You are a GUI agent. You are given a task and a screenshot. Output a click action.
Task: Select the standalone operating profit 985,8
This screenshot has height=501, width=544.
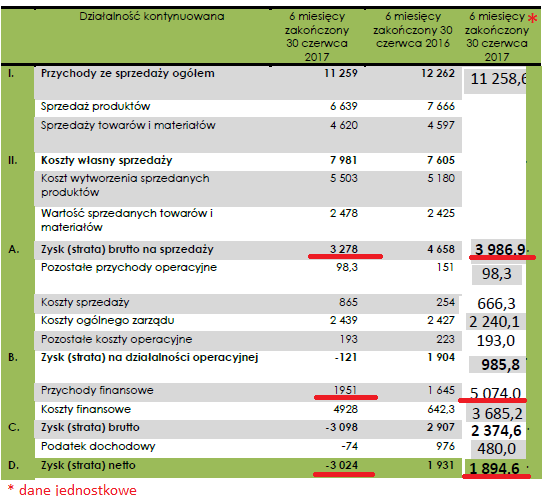(x=500, y=365)
